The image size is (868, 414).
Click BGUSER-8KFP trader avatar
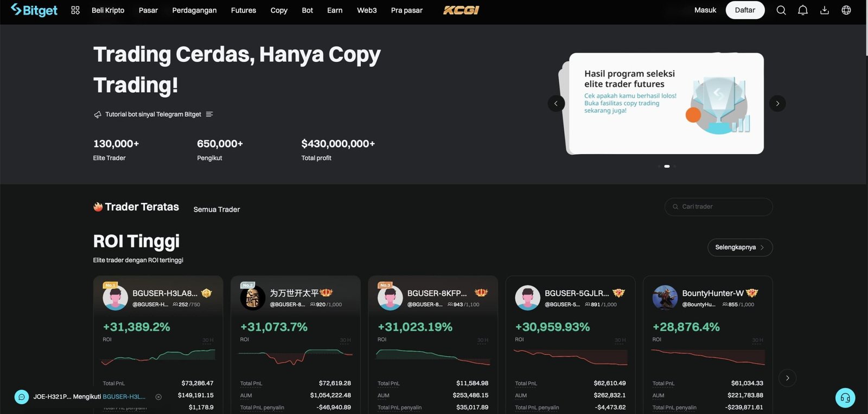(390, 298)
